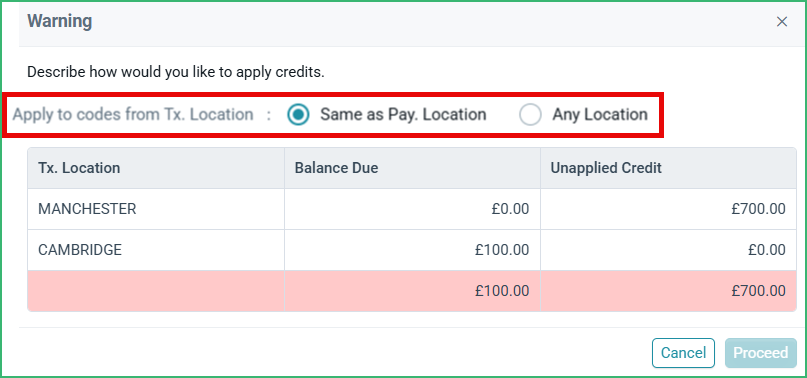Click the Cancel button
807x378 pixels.
tap(683, 353)
